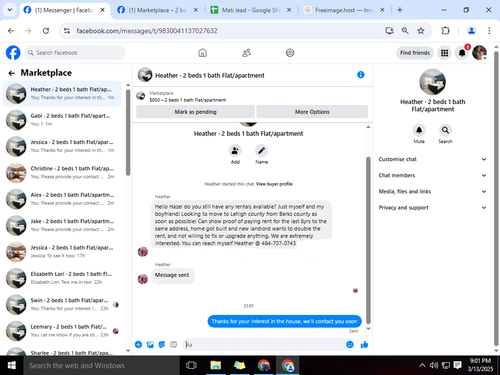Open Chrome profile icon

(471, 31)
